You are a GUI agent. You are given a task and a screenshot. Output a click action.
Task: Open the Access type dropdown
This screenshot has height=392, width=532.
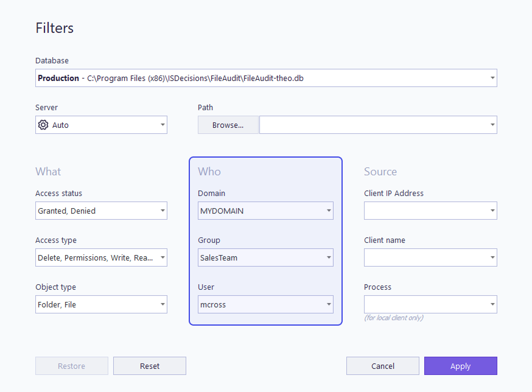tap(101, 257)
